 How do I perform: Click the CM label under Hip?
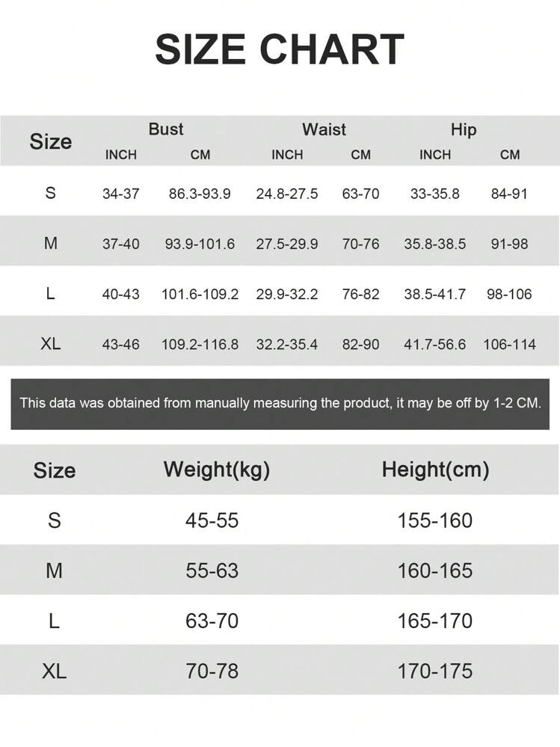click(510, 155)
